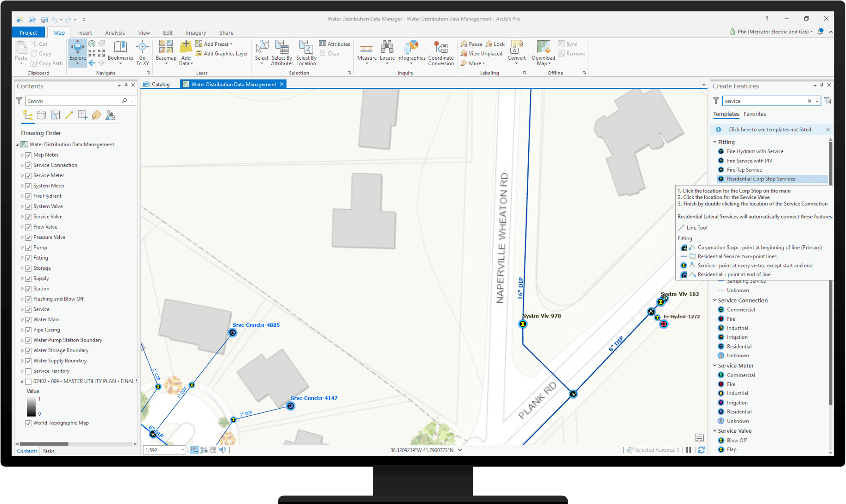This screenshot has height=504, width=846.
Task: Collapse the Fitting templates group
Action: (715, 142)
